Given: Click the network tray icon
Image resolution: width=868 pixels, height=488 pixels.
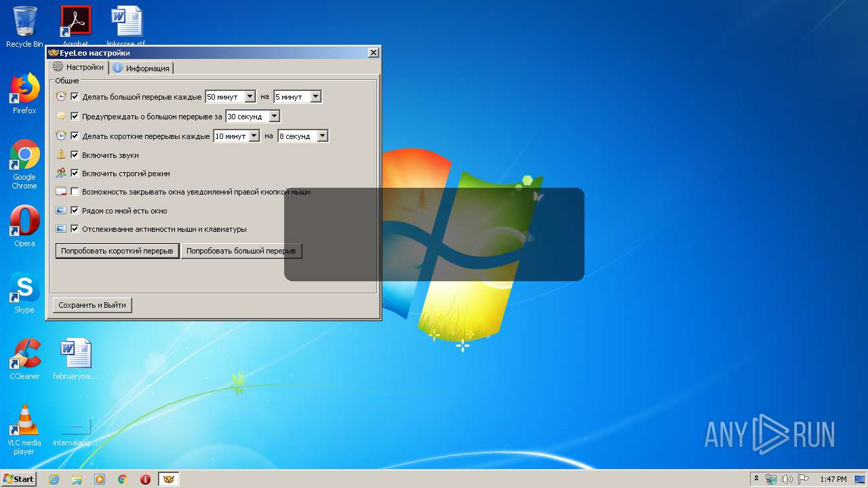Looking at the screenshot, I should click(772, 479).
